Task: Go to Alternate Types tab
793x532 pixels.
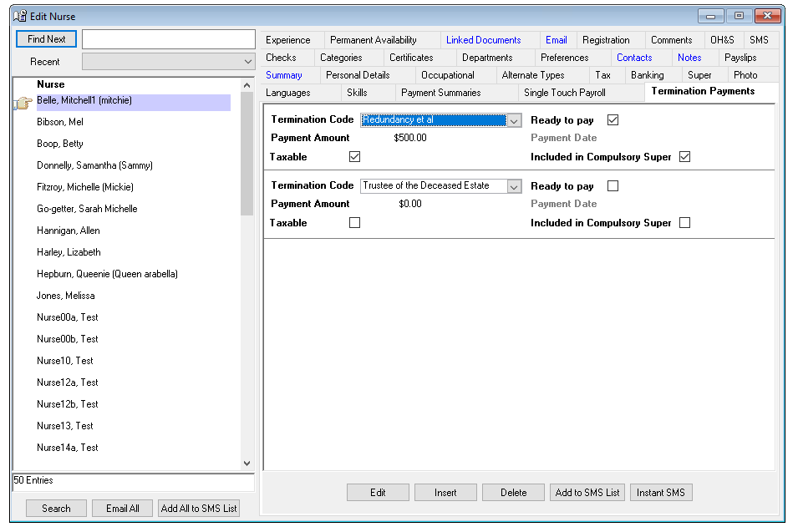Action: tap(533, 75)
